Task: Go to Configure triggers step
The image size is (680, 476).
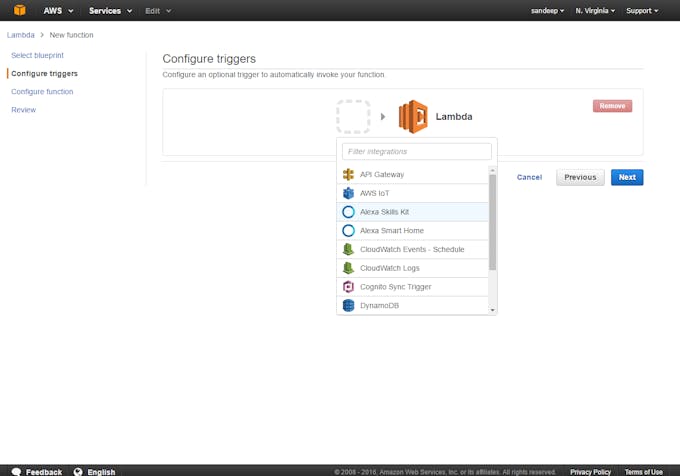Action: 44,73
